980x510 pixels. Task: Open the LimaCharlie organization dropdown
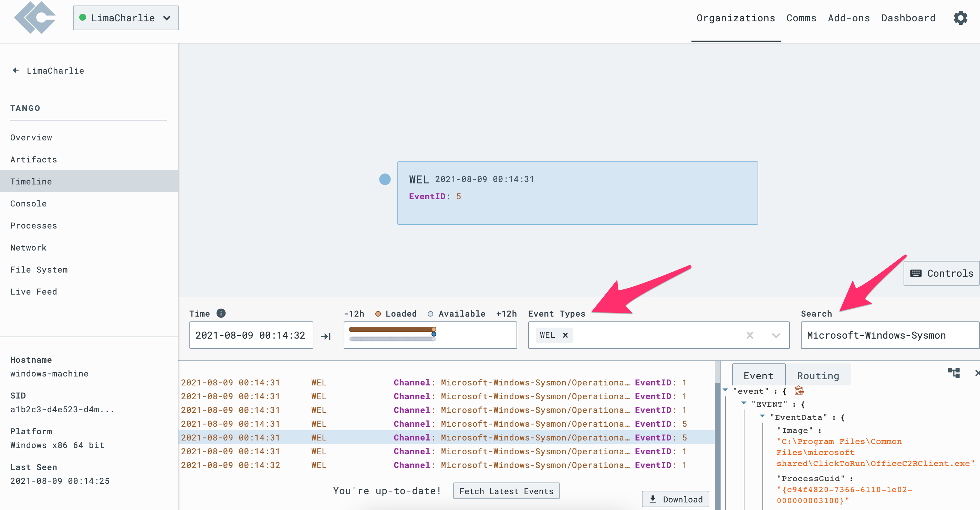coord(126,18)
